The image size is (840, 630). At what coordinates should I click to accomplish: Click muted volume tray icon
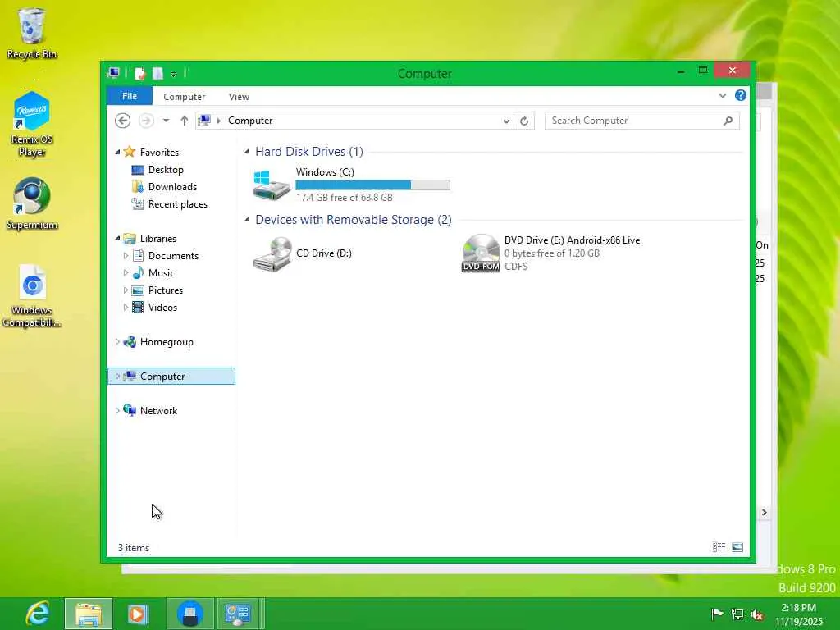point(757,614)
